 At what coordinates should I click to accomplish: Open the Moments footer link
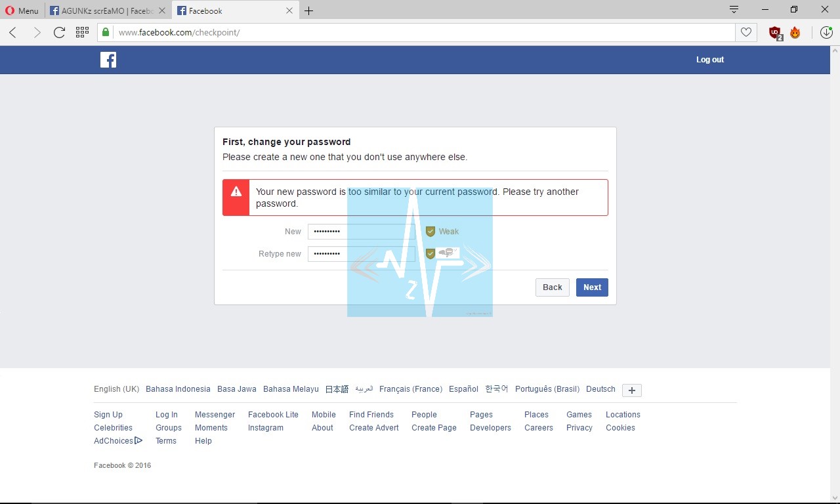[211, 428]
